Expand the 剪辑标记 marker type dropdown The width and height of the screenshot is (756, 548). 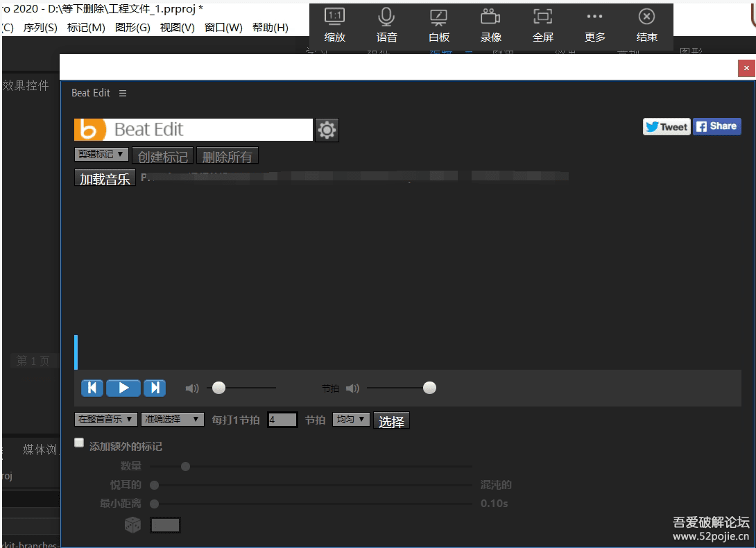[101, 154]
